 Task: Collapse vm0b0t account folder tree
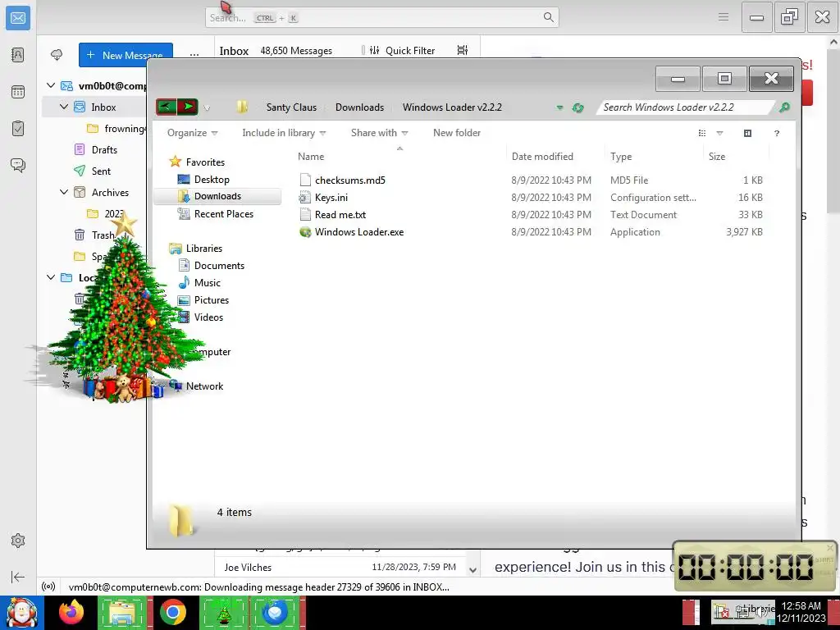[51, 85]
